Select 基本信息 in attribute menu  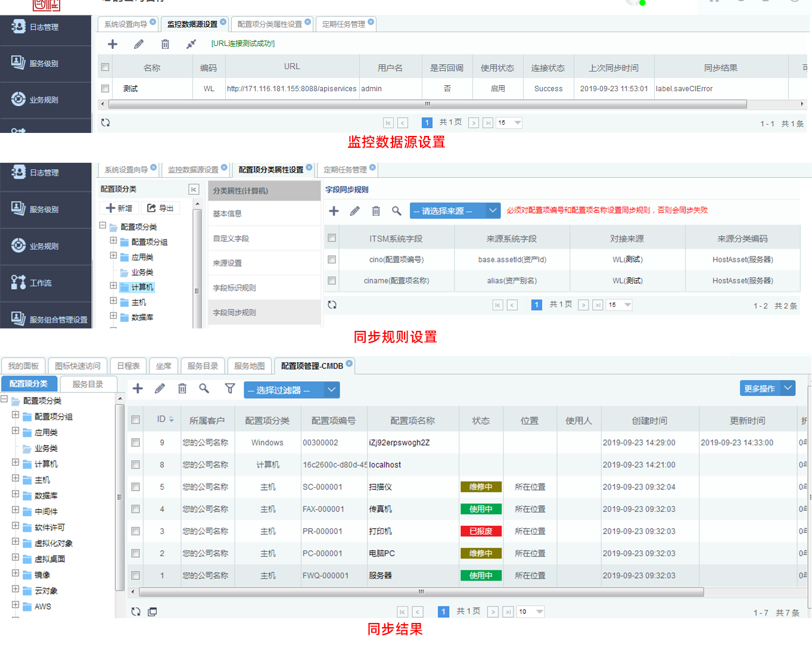[x=265, y=213]
